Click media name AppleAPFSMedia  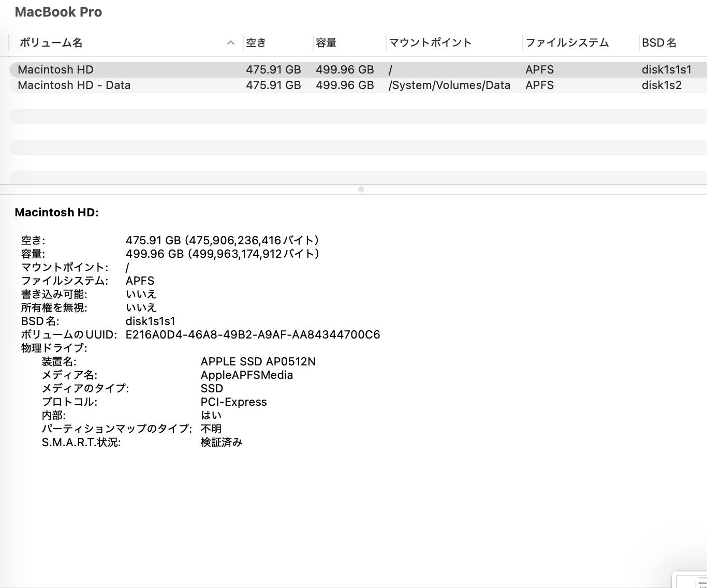247,375
